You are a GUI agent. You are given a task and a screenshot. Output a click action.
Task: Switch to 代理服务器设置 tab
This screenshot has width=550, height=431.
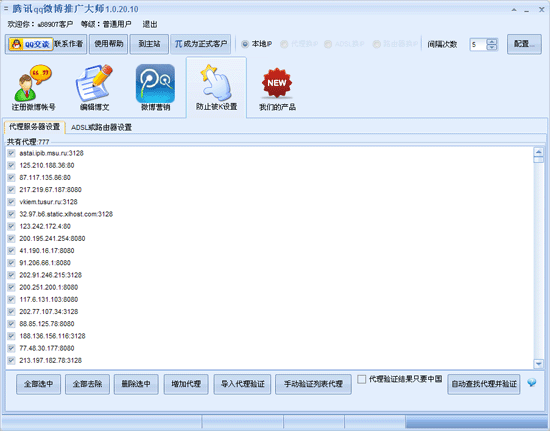(34, 127)
